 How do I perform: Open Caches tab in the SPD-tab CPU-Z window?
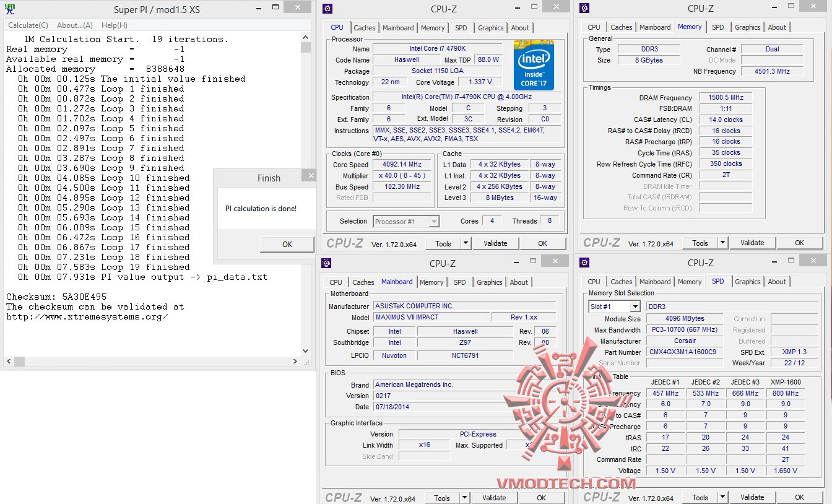(622, 282)
